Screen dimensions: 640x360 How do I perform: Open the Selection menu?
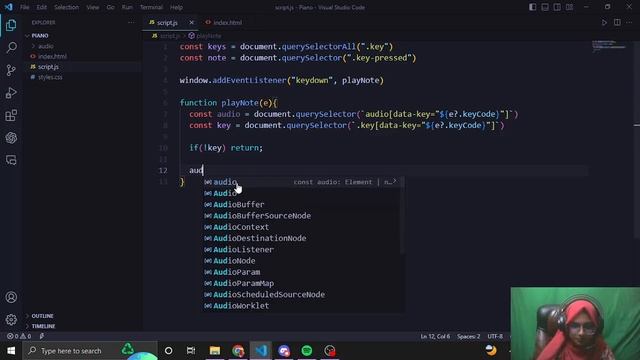(67, 7)
